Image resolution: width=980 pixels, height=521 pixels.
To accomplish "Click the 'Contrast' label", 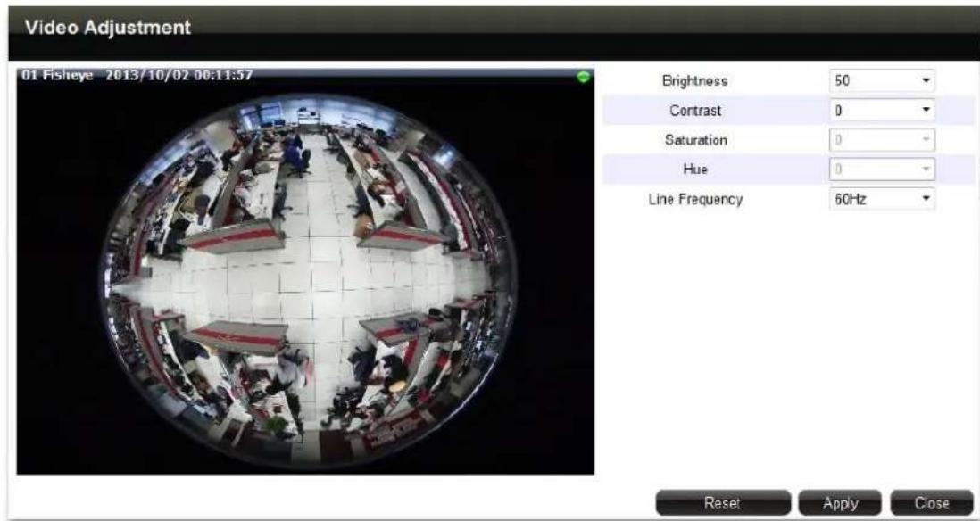I will coord(695,111).
